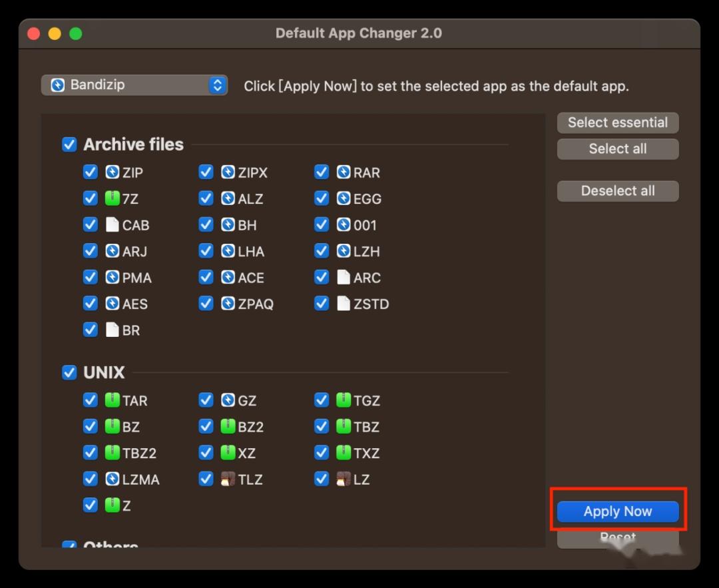The image size is (719, 588).
Task: Click the green archive icon beside TAR
Action: 112,400
